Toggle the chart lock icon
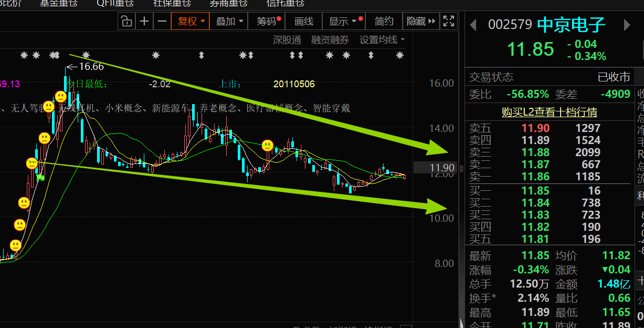Image resolution: width=644 pixels, height=328 pixels. [126, 22]
